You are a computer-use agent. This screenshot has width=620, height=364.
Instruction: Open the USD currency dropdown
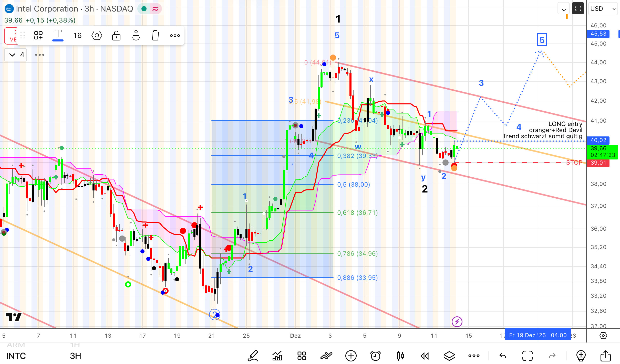[x=603, y=9]
